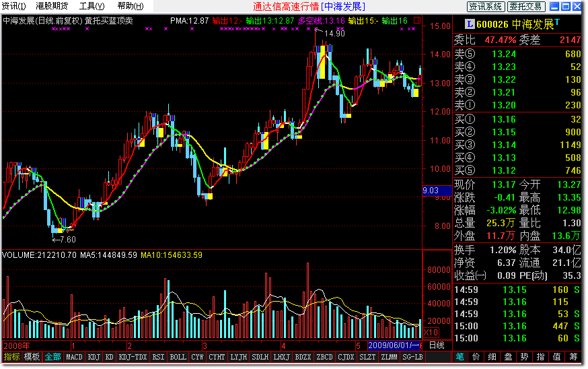Click the chart title 中海发展(日线.前复权)

coord(42,21)
